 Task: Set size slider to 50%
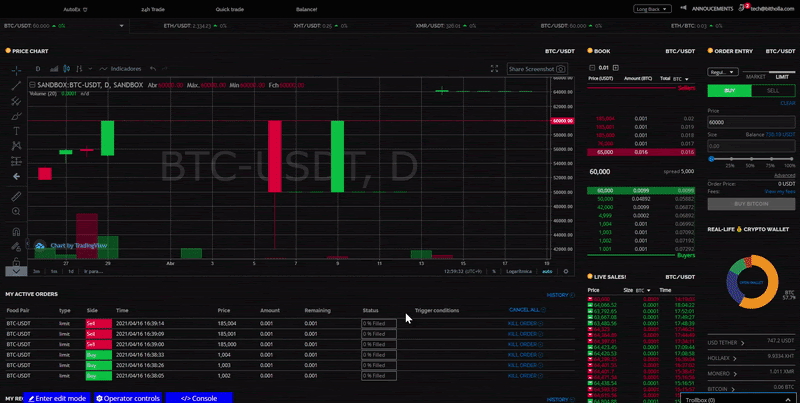750,159
